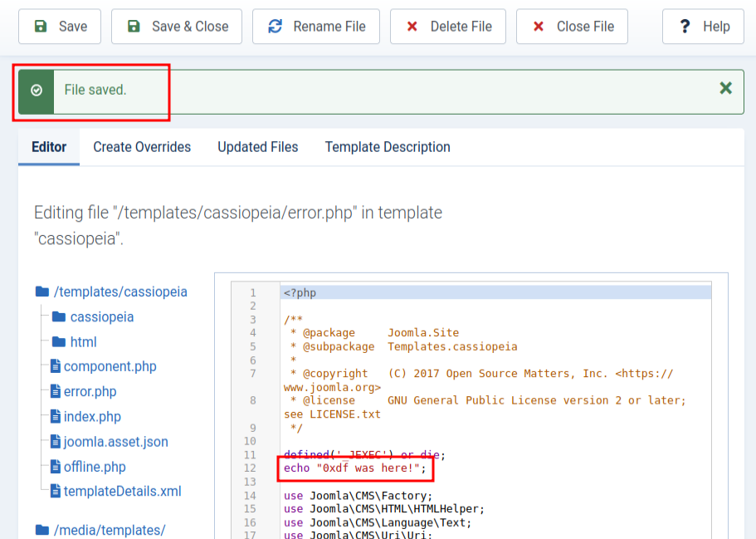756x539 pixels.
Task: Open component.php file icon in tree
Action: [56, 366]
